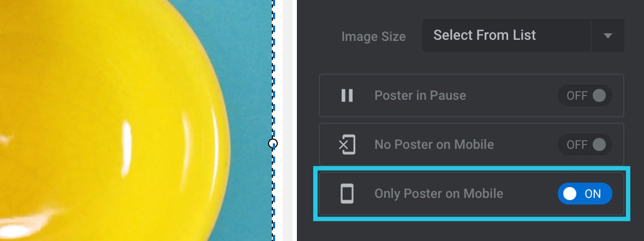Viewport: 644px width, 241px height.
Task: Click the white knob of the ON switch
Action: 570,194
